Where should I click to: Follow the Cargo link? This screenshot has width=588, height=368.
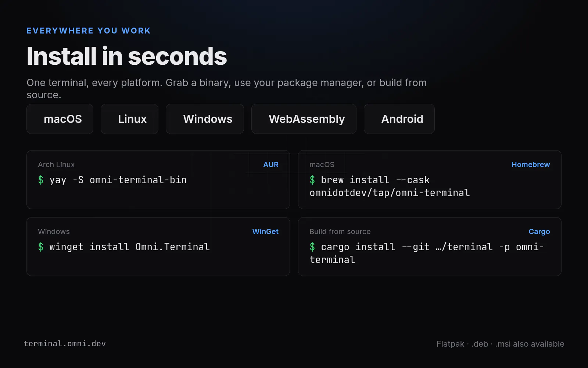[539, 231]
